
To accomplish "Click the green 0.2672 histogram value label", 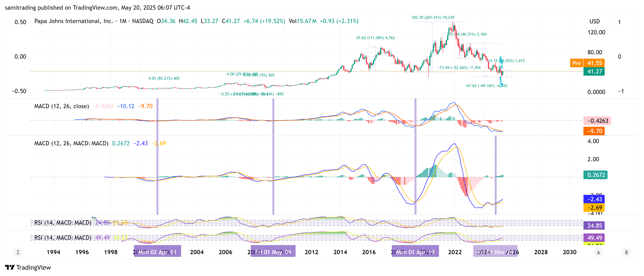I will (595, 175).
